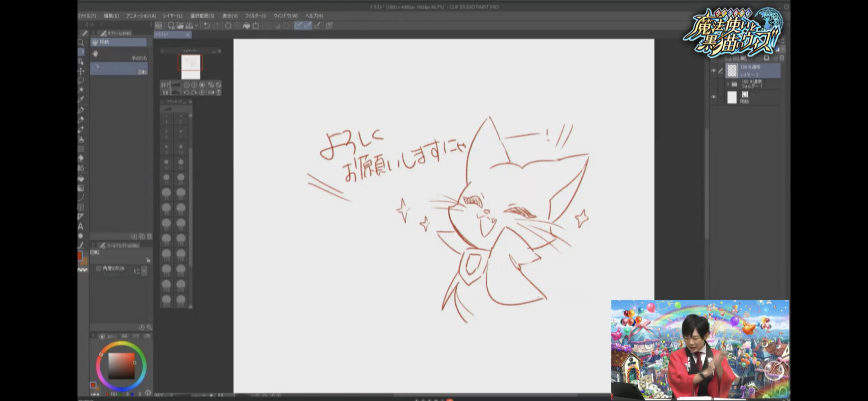Enable the 角度の刻み checkbox

[x=99, y=269]
